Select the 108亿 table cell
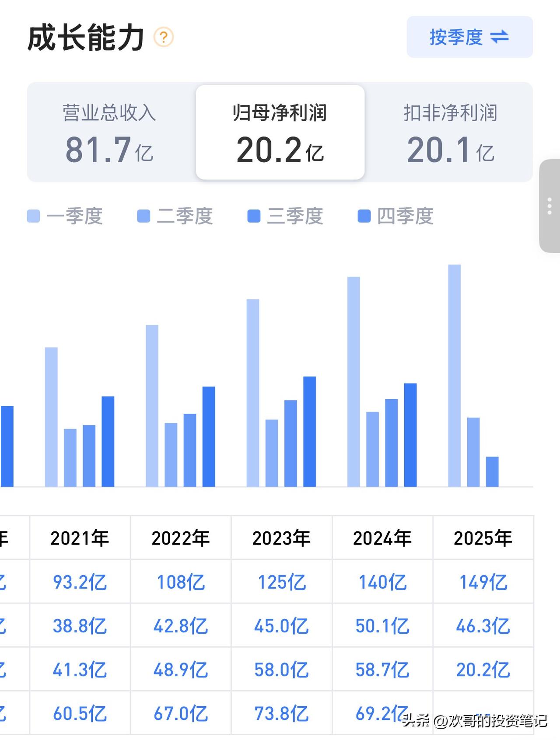The image size is (560, 740). (x=181, y=582)
